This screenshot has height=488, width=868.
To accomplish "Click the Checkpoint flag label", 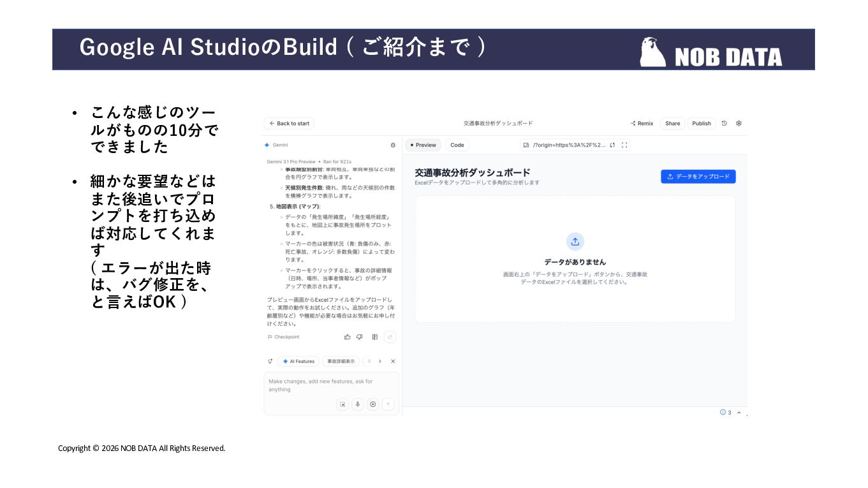I will click(283, 337).
